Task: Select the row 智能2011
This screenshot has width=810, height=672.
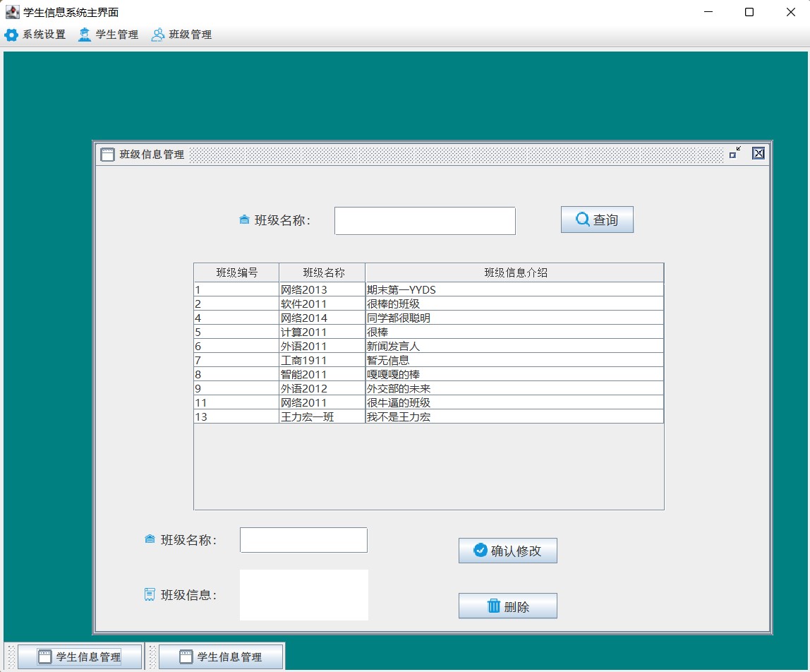Action: pos(429,374)
